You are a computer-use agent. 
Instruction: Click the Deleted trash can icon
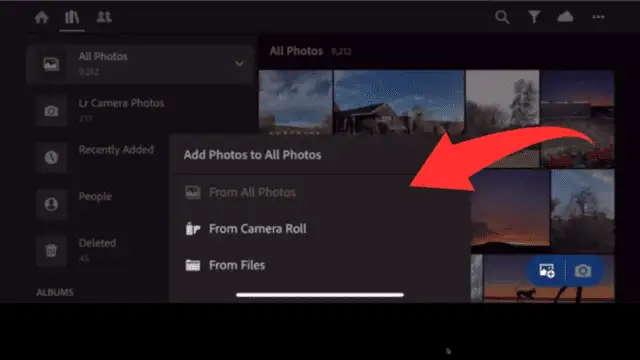51,251
